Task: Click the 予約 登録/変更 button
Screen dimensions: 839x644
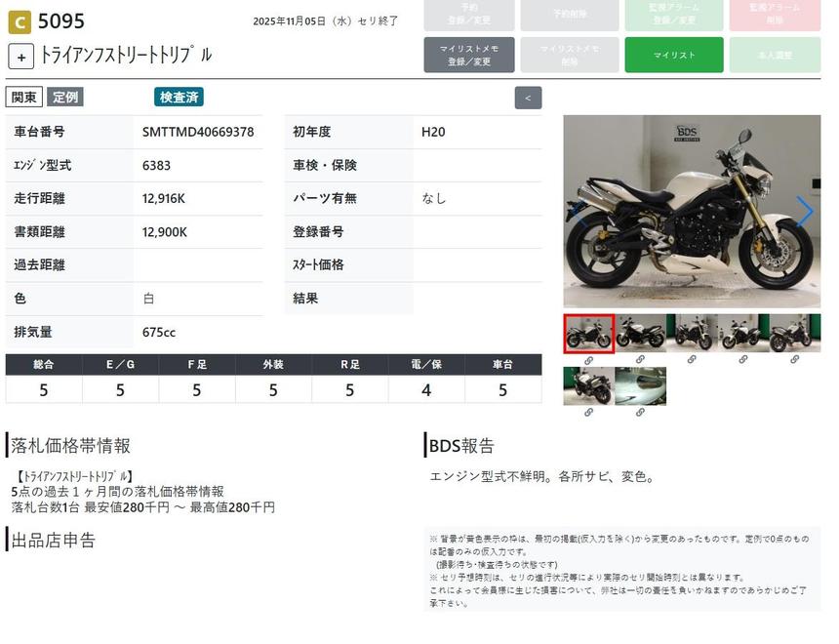Action: pos(469,14)
